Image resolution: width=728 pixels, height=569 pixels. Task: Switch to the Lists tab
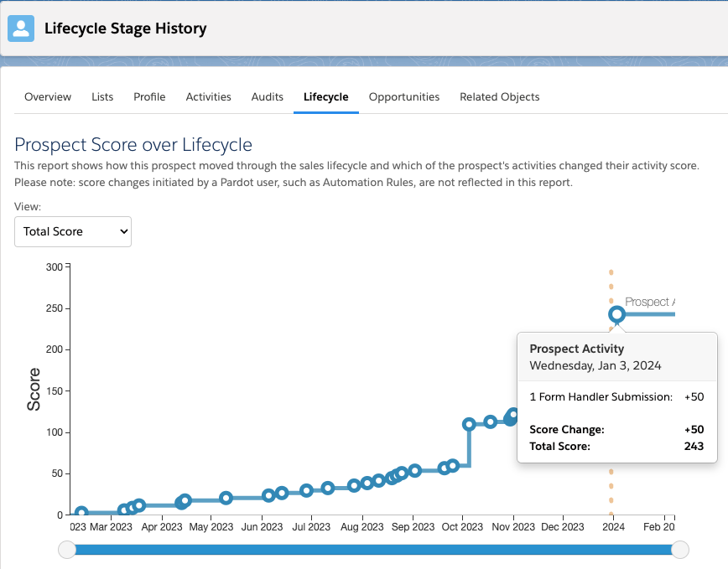click(x=102, y=97)
